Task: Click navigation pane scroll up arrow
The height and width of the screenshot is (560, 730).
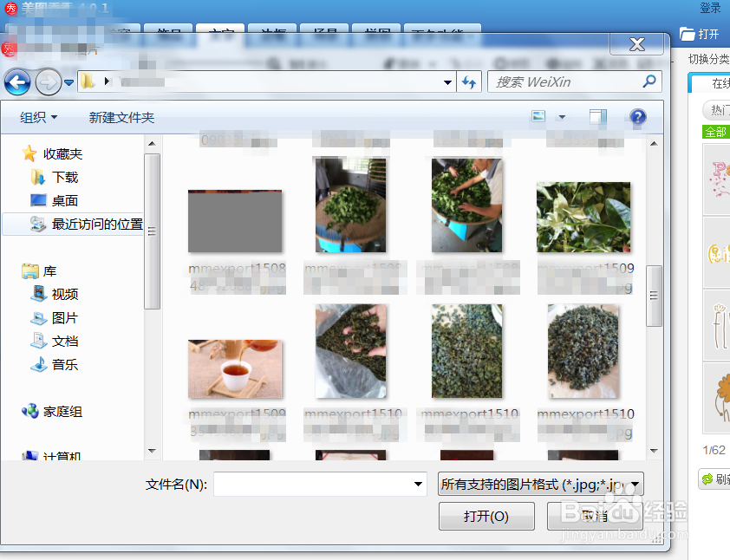Action: click(152, 143)
